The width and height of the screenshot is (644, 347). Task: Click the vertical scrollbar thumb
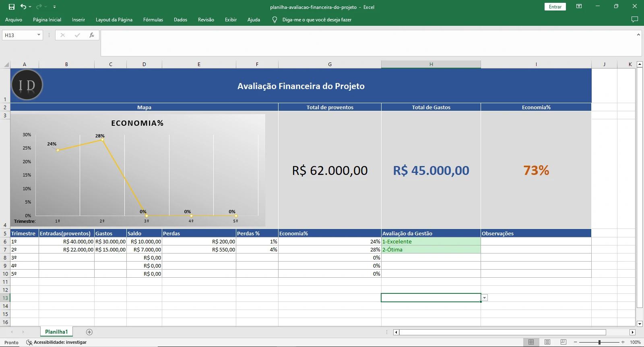point(640,188)
